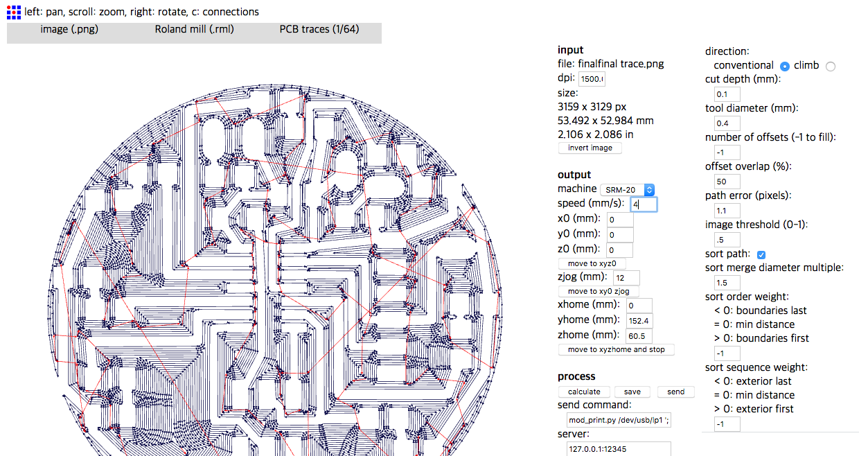Focus the image threshold field
Image resolution: width=868 pixels, height=456 pixels.
pyautogui.click(x=727, y=240)
